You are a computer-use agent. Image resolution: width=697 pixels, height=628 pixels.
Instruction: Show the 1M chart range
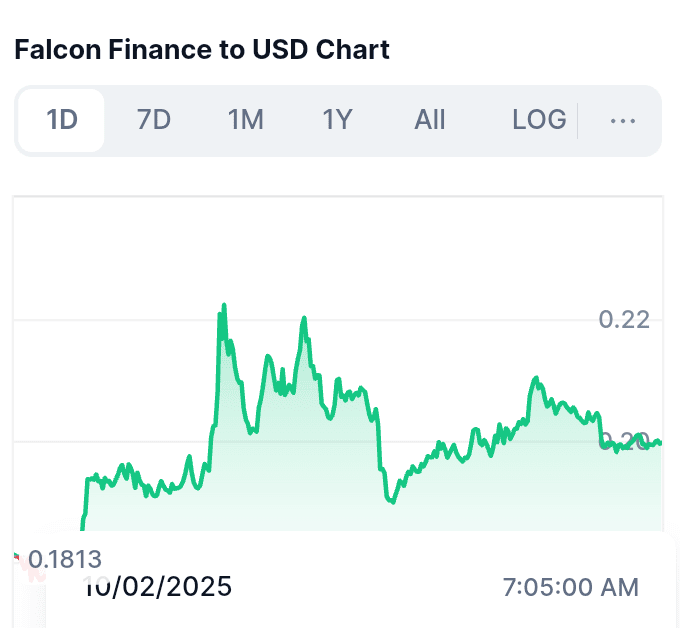point(246,121)
